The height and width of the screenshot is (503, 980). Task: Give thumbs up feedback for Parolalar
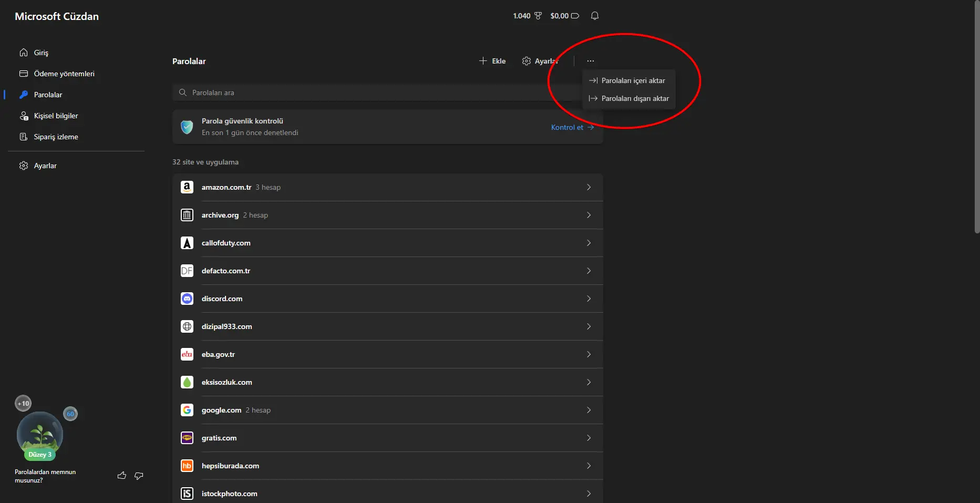(x=122, y=476)
